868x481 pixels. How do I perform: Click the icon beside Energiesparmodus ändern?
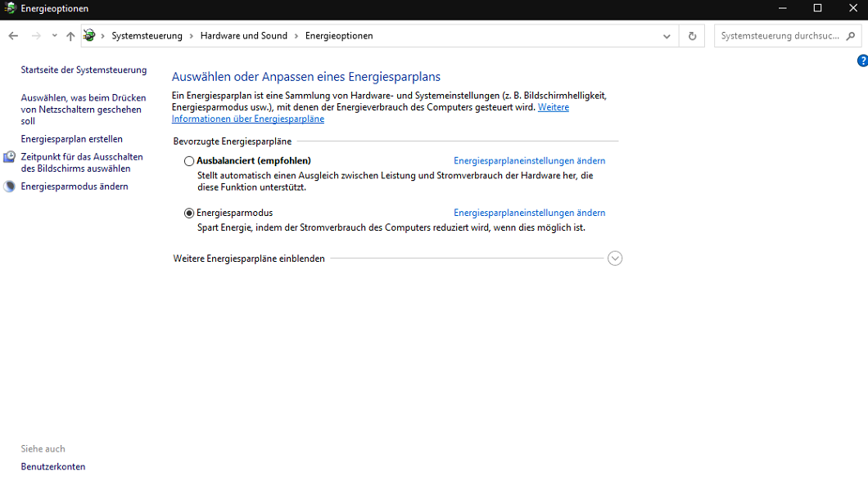(7, 186)
